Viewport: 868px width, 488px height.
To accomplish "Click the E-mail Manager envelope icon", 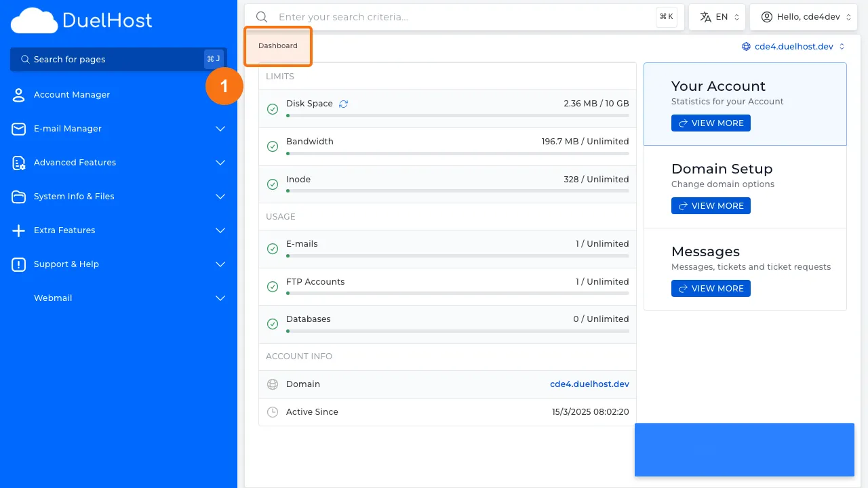I will point(18,128).
